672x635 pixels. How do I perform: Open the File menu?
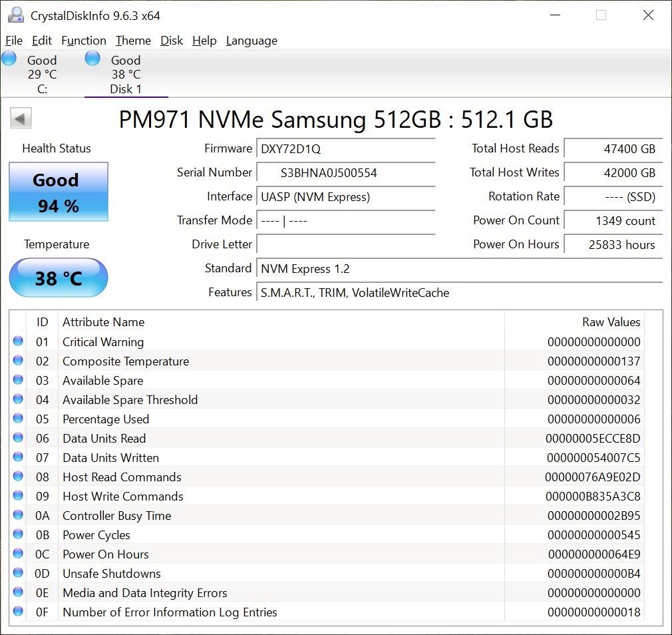pos(14,41)
